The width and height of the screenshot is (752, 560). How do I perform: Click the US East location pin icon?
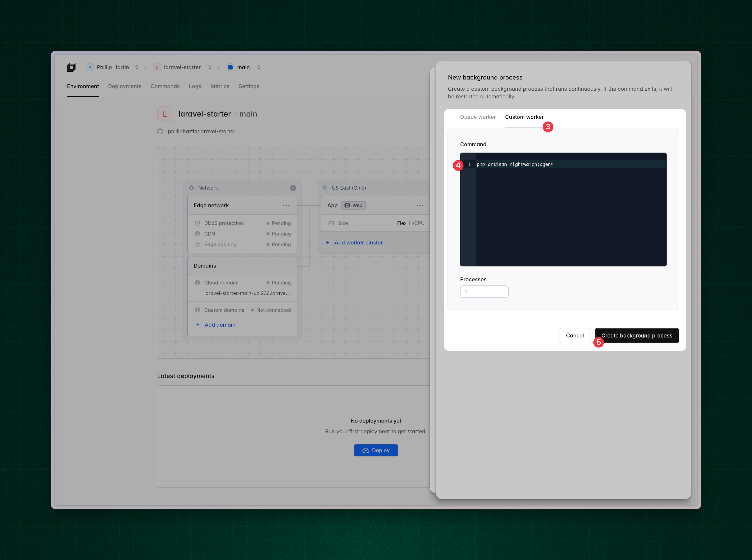[325, 188]
